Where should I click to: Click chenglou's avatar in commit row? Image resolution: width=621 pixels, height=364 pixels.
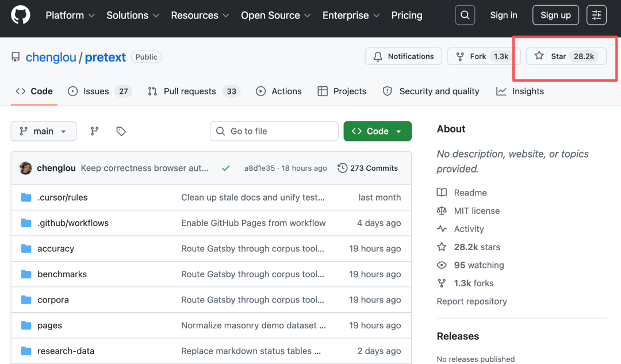25,168
